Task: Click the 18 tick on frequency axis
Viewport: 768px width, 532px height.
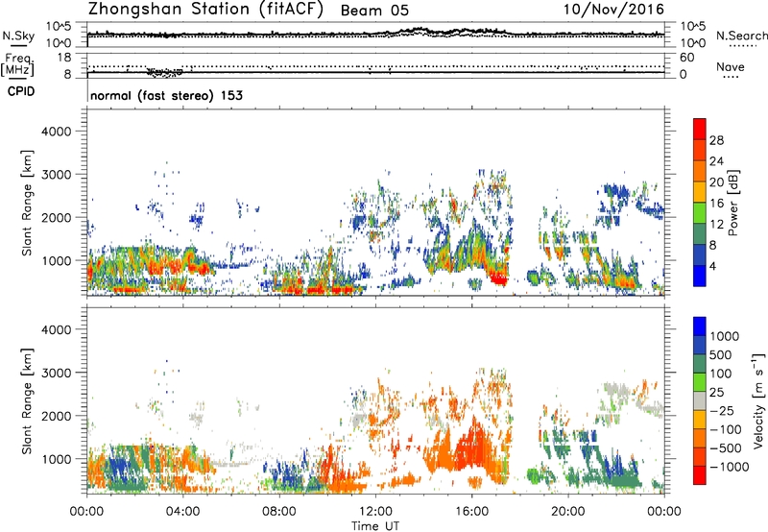Action: [x=64, y=58]
